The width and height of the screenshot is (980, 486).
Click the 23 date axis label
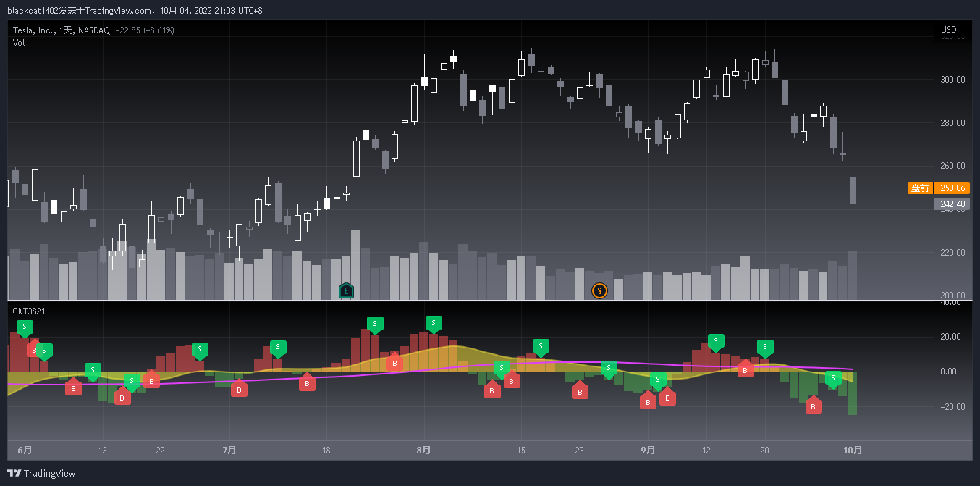coord(579,451)
